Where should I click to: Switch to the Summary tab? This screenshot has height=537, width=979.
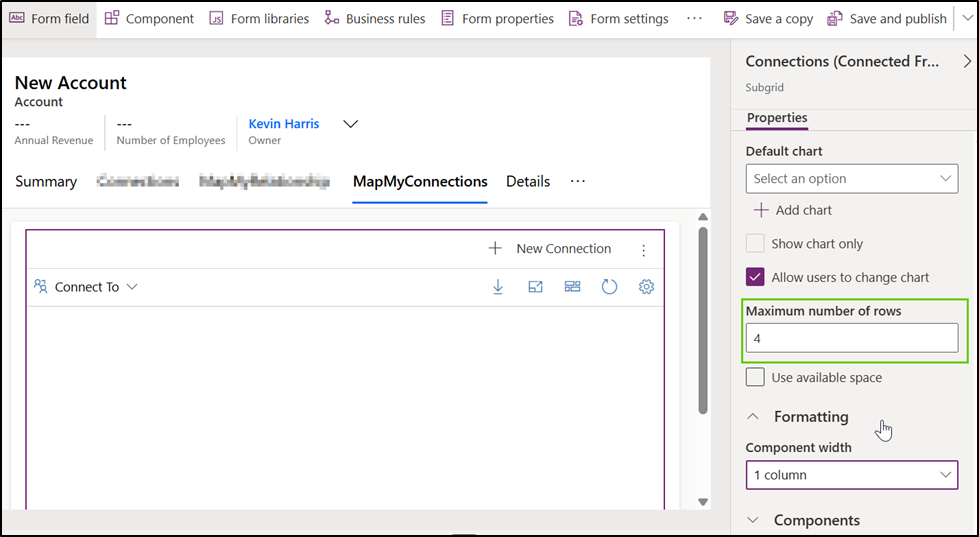coord(46,182)
